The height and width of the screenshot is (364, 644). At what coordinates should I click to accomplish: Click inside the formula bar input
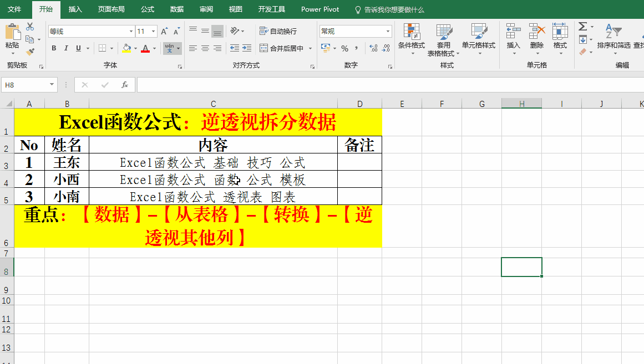click(388, 85)
